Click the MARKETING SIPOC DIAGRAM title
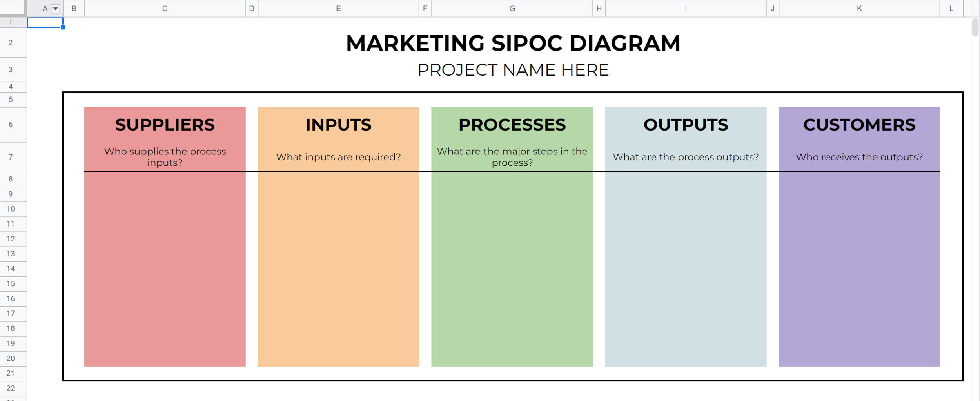The height and width of the screenshot is (401, 980). [x=513, y=43]
